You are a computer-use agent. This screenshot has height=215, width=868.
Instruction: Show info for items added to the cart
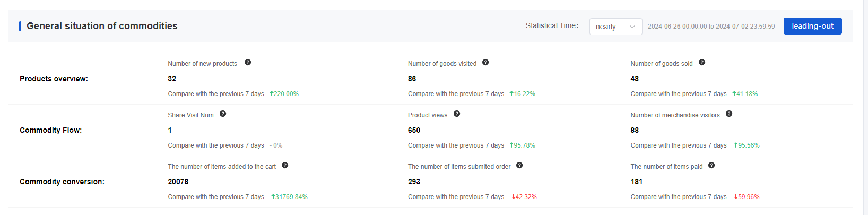pos(285,166)
